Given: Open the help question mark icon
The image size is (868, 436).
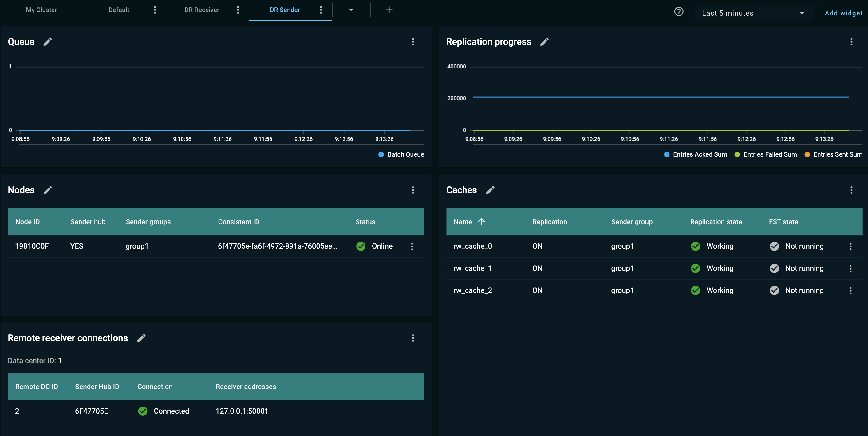Looking at the screenshot, I should tap(679, 12).
